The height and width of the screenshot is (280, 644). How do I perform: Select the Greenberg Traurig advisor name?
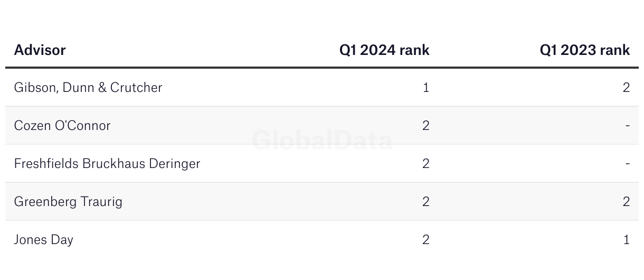[x=68, y=202]
